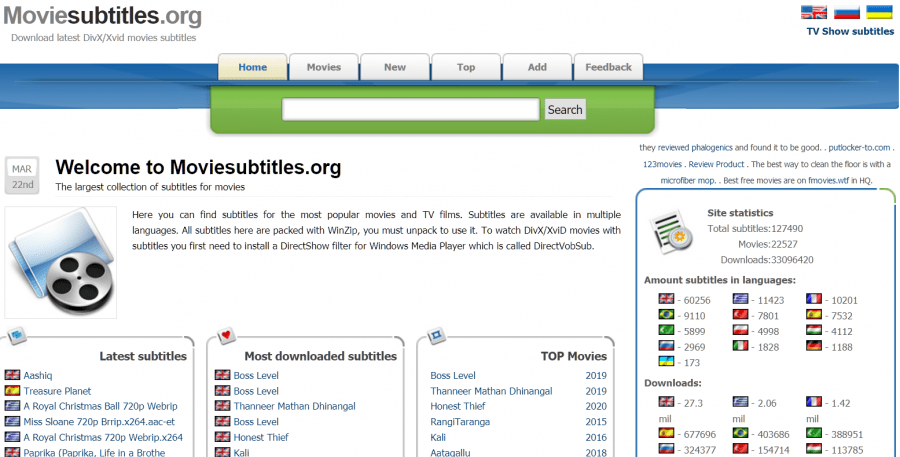Open Thanneer Mathan Dhinangal in Most downloaded

pos(294,406)
